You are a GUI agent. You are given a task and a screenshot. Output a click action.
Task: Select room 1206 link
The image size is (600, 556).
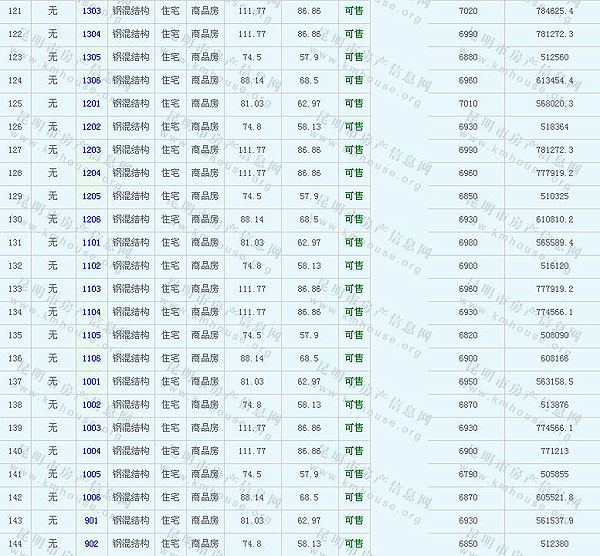click(x=91, y=219)
